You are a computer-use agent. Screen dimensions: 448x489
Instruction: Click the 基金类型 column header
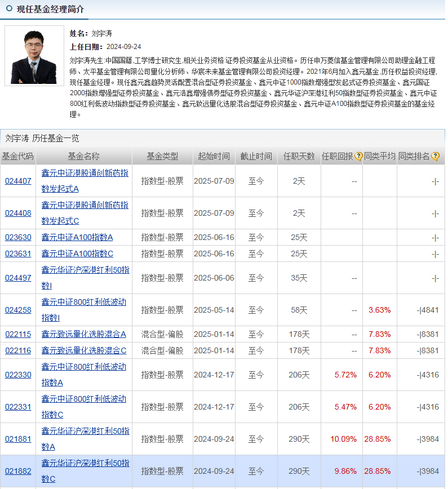tap(162, 156)
